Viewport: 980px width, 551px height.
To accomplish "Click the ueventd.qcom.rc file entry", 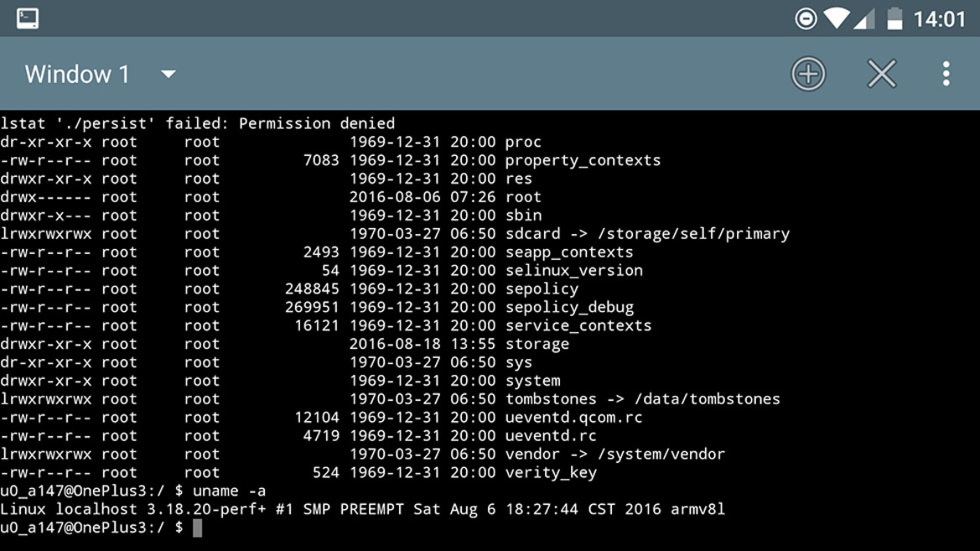I will pyautogui.click(x=321, y=417).
